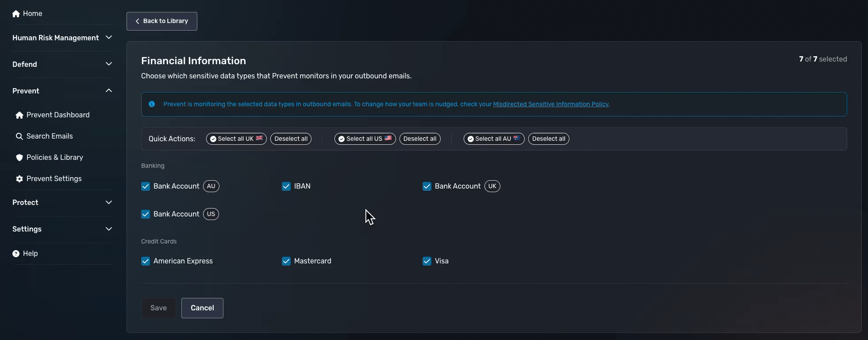Expand the Protect section chevron
This screenshot has width=868, height=340.
[x=109, y=202]
